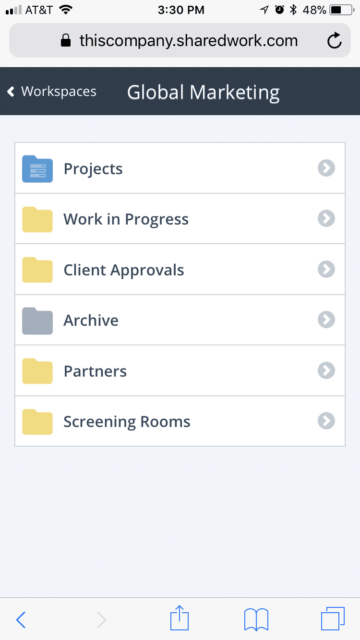Expand Work in Progress chevron arrow
Image resolution: width=360 pixels, height=640 pixels.
[x=326, y=218]
